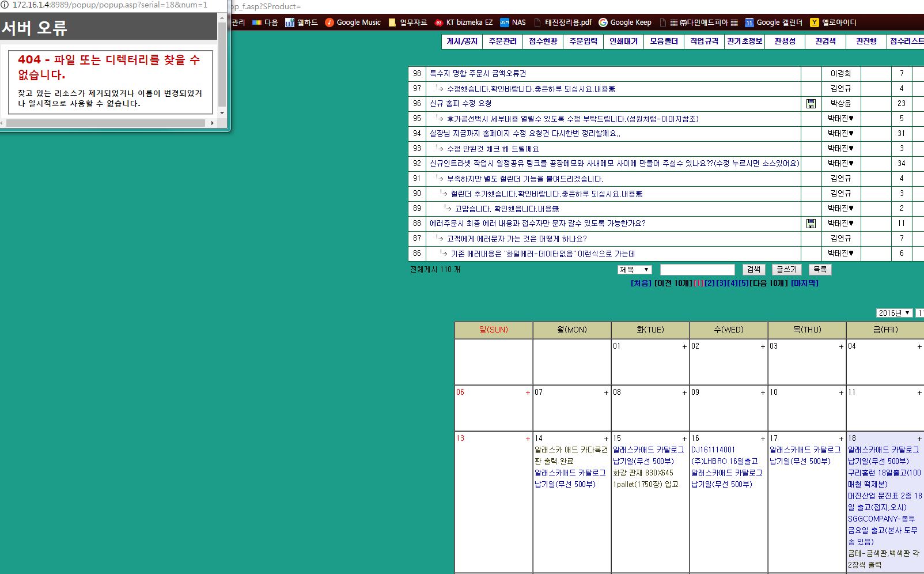Expand the 2016년 year dropdown
The height and width of the screenshot is (574, 924).
[894, 313]
